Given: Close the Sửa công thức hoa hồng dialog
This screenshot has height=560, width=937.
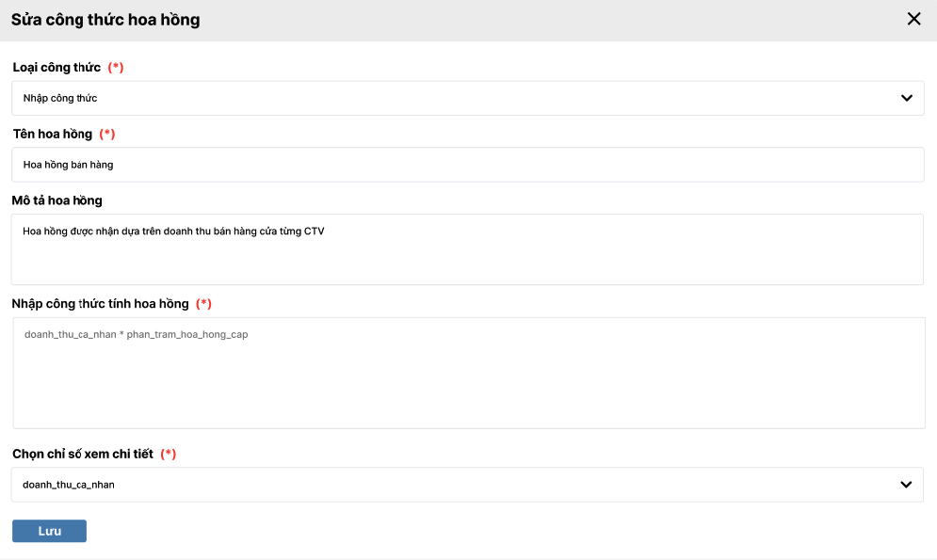Looking at the screenshot, I should (x=913, y=19).
